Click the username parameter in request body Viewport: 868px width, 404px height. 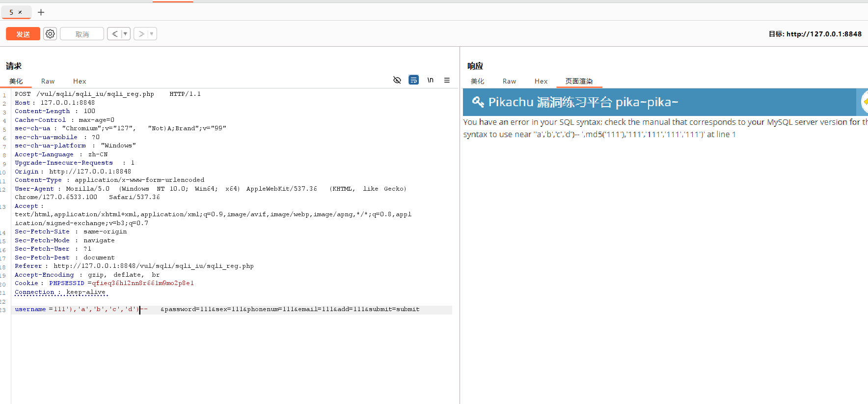pyautogui.click(x=30, y=309)
